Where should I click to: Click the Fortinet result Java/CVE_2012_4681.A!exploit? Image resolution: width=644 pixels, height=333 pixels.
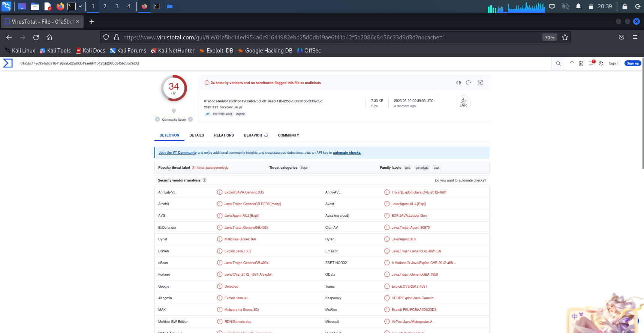click(249, 274)
